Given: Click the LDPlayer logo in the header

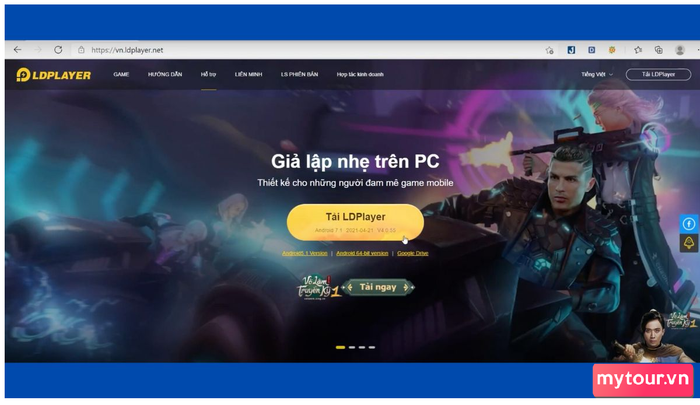Looking at the screenshot, I should tap(54, 75).
